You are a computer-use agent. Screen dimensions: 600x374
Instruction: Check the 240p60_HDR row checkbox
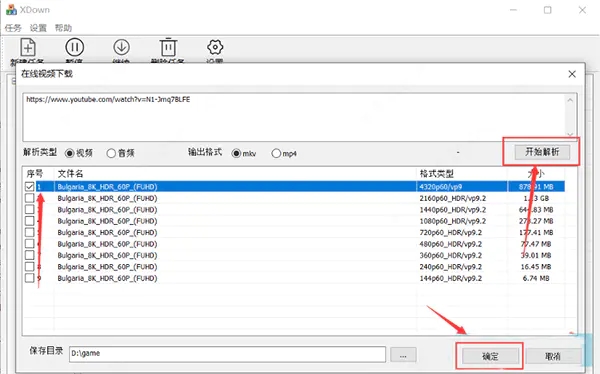[x=29, y=266]
